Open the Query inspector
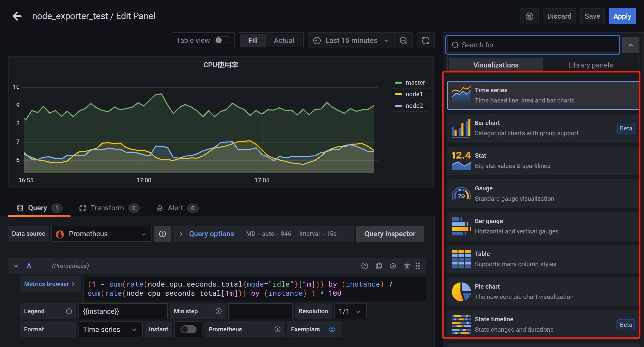Viewport: 644px width, 347px height. tap(390, 233)
